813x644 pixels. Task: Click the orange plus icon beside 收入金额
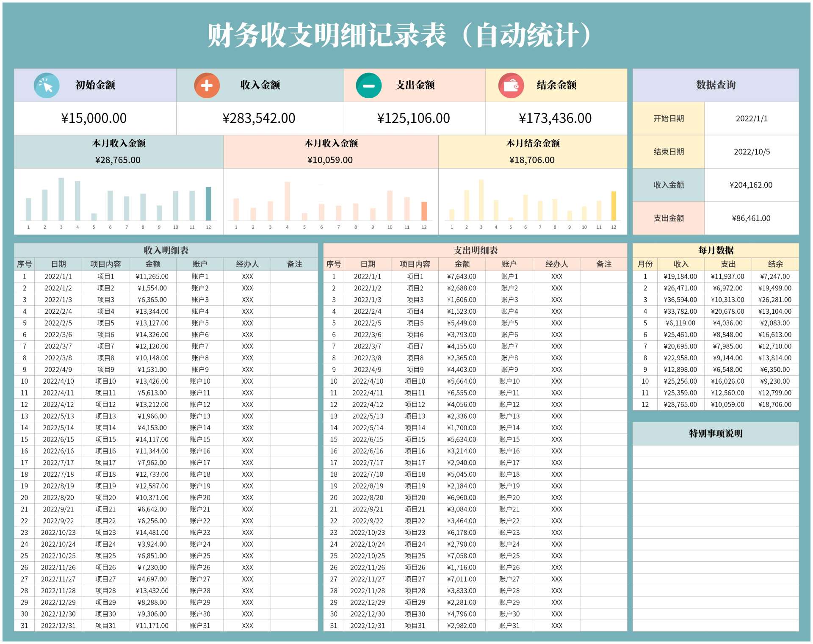[x=207, y=85]
